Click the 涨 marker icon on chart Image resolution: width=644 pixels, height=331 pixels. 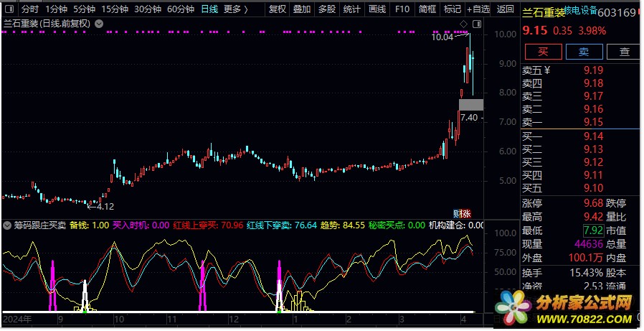coord(465,214)
